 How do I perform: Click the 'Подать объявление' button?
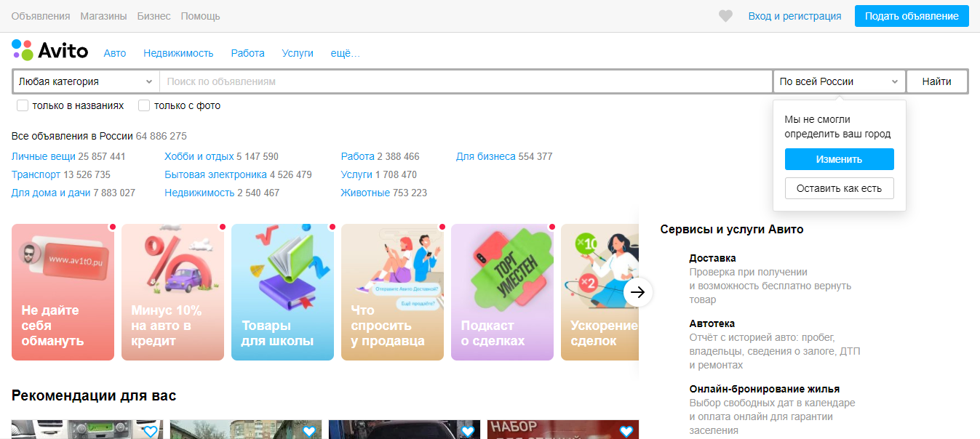coord(912,16)
